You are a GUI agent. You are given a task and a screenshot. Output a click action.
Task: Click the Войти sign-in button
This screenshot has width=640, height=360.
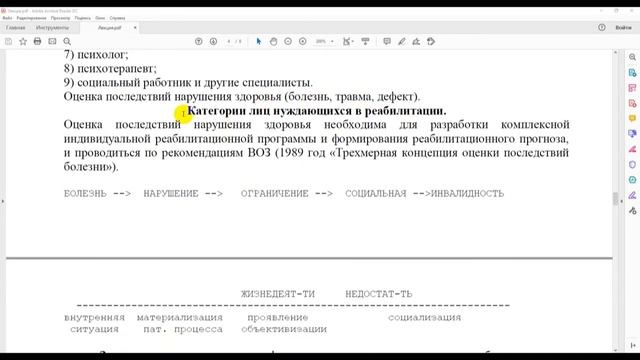coord(623,27)
